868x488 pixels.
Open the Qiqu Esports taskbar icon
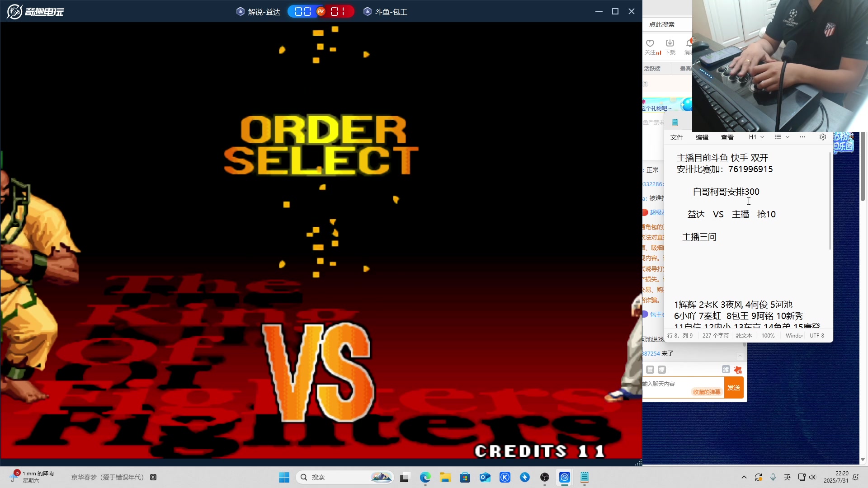[565, 477]
